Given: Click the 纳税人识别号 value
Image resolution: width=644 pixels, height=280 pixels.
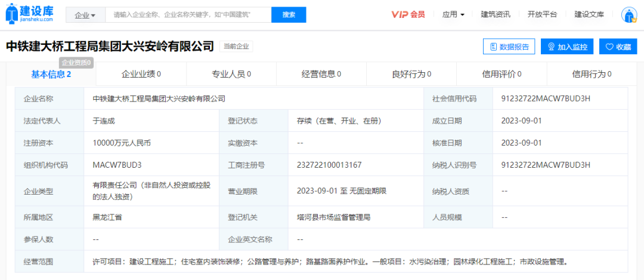Looking at the screenshot, I should (546, 165).
